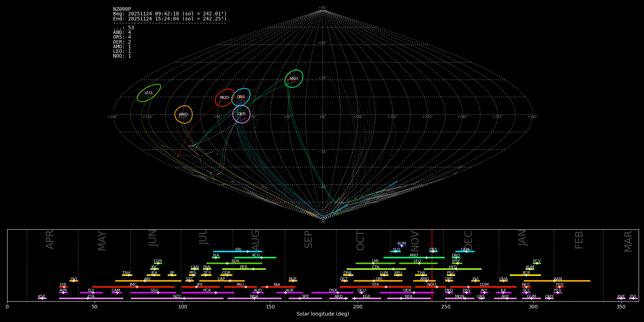Click the 250 tick label on the axis

[445, 307]
